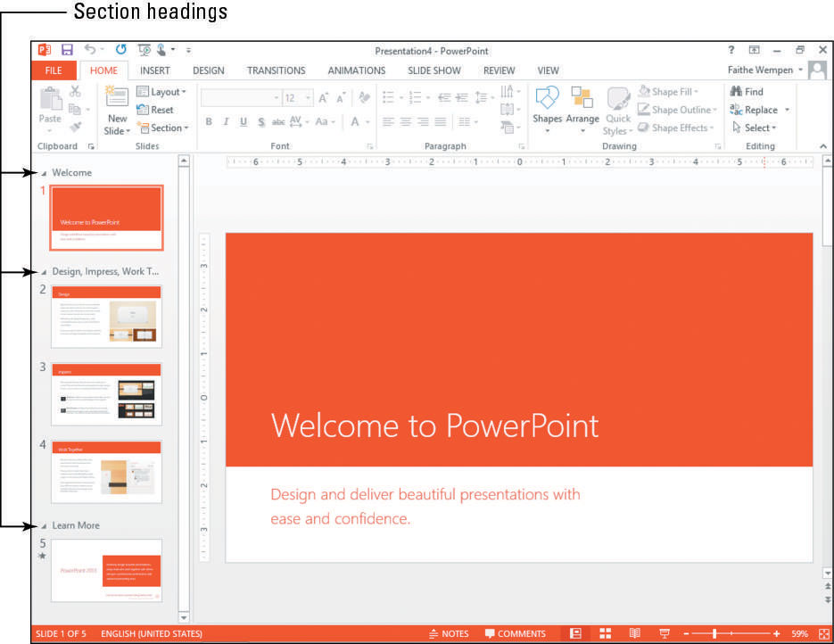This screenshot has height=644, width=834.
Task: Collapse the Learn More section
Action: pos(45,526)
